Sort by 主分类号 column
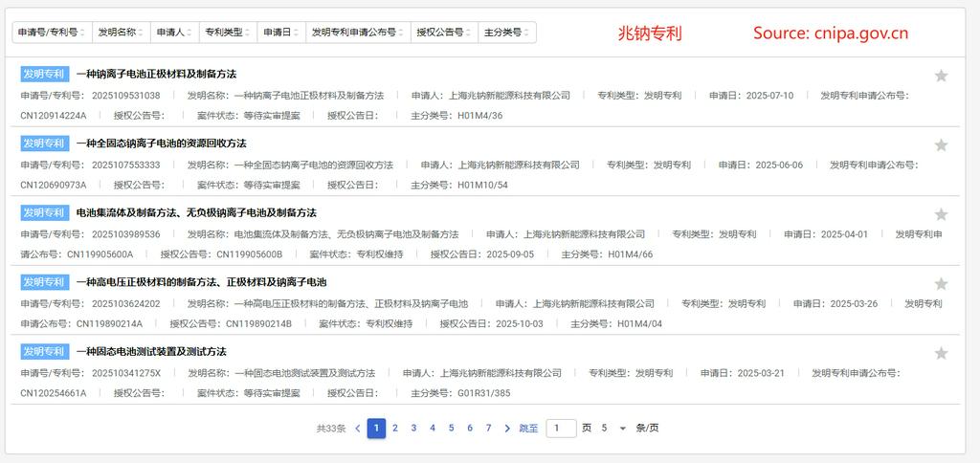The image size is (980, 463). 506,33
